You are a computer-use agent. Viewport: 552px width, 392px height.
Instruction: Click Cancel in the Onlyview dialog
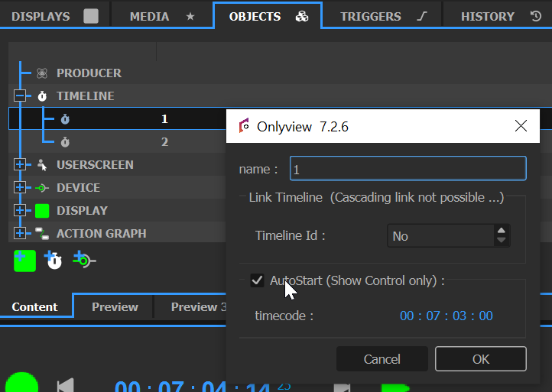coord(382,359)
